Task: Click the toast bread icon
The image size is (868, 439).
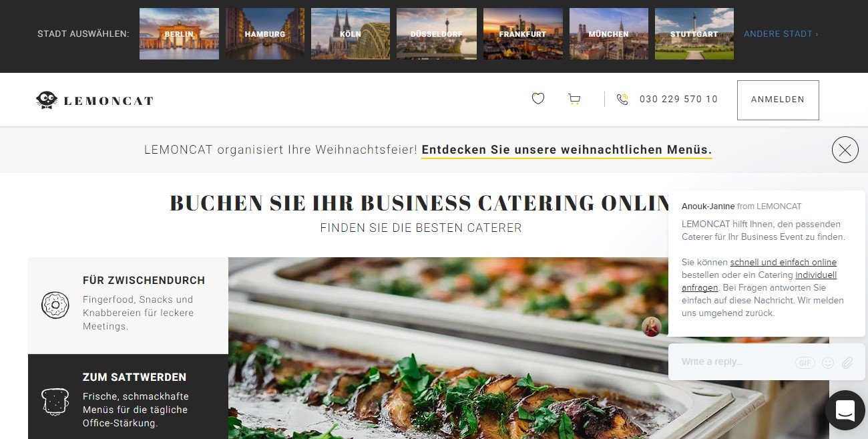Action: click(x=55, y=402)
